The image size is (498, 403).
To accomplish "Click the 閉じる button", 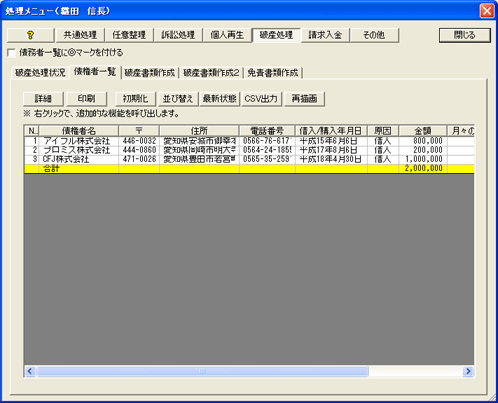I will pyautogui.click(x=465, y=35).
